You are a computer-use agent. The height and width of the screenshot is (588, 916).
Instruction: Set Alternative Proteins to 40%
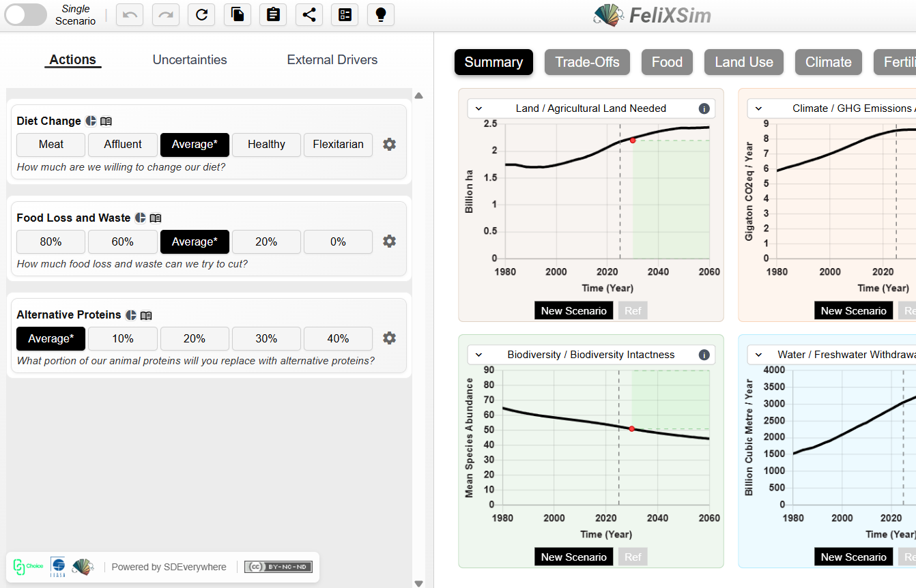(x=339, y=338)
